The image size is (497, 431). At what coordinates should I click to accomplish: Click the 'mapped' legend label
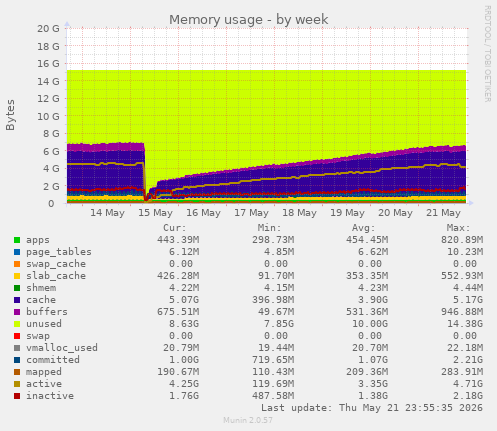coord(44,372)
